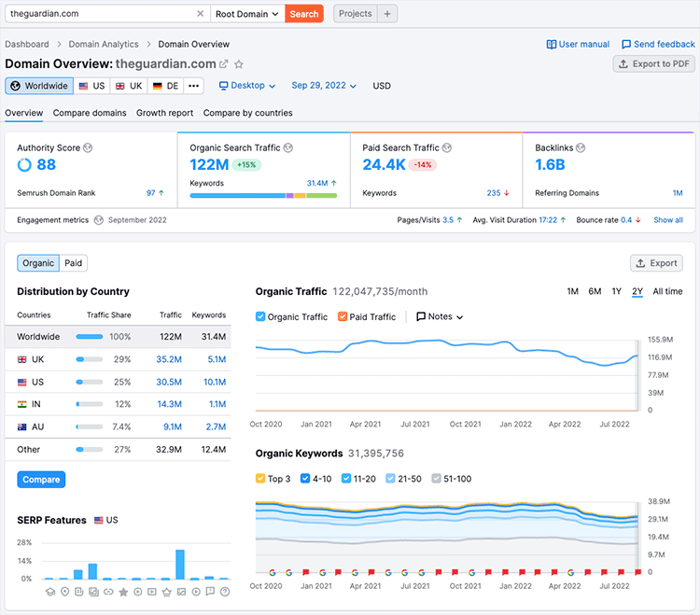Click the multicolor organic keywords distribution bar
Image resolution: width=700 pixels, height=615 pixels.
click(x=263, y=195)
